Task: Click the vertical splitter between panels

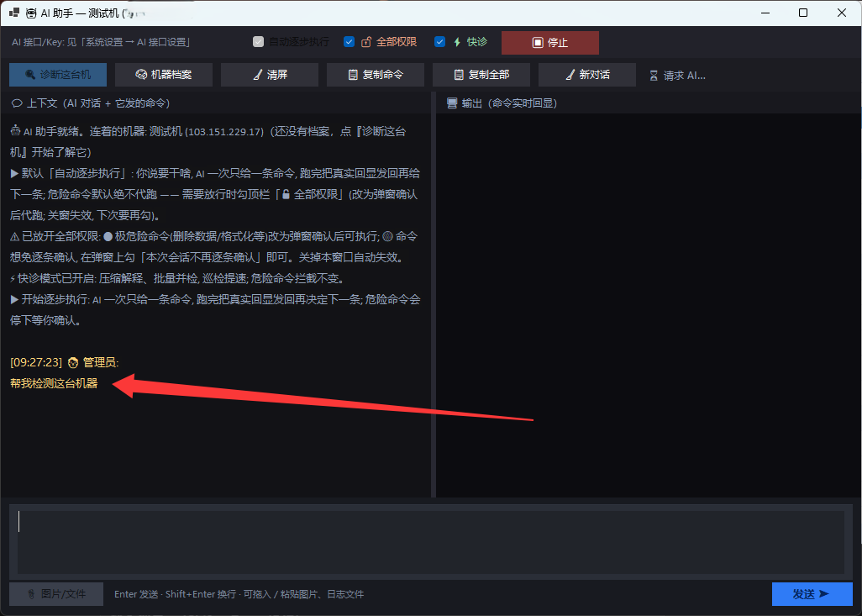Action: [434, 295]
